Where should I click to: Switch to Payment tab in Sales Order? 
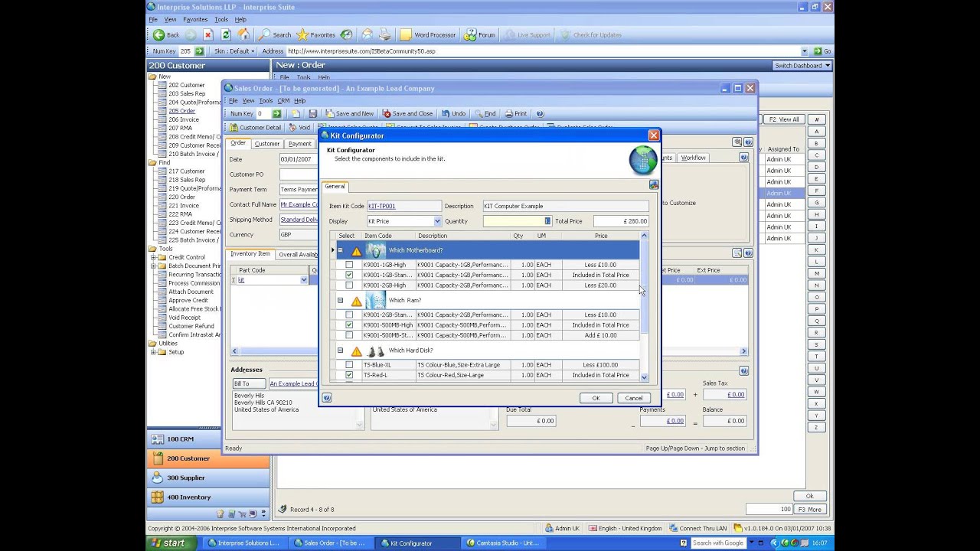pos(299,144)
